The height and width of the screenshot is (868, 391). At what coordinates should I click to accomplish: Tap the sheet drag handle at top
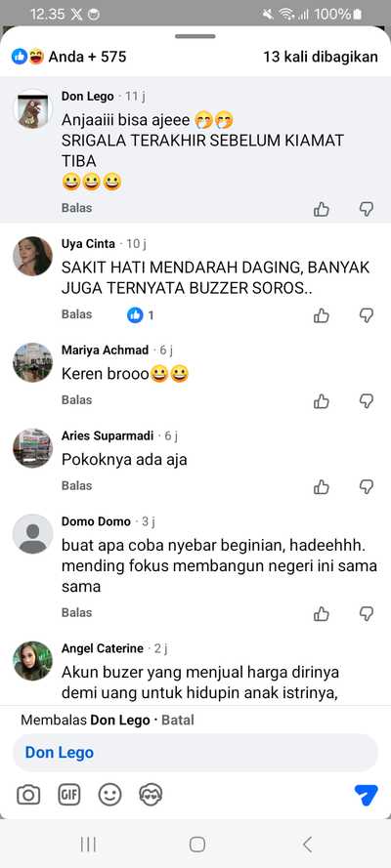[195, 36]
